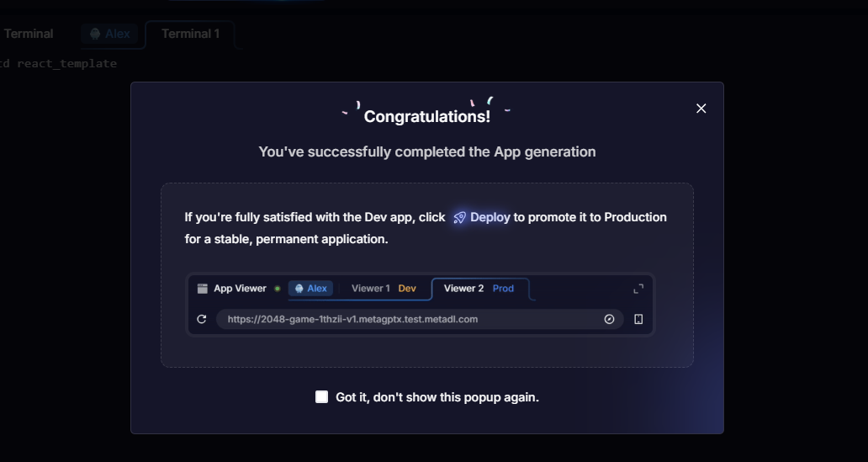The image size is (868, 462).
Task: Click the Terminal label in background panel
Action: tap(29, 34)
